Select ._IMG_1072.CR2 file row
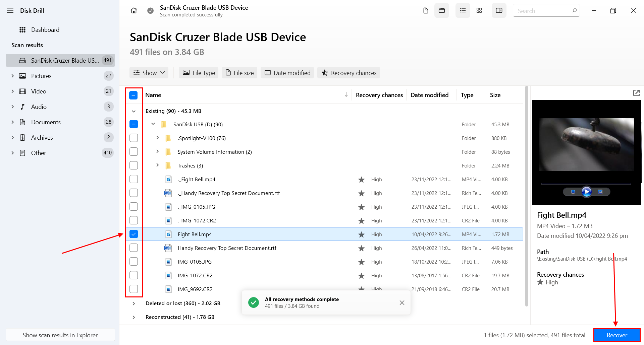 pos(324,220)
